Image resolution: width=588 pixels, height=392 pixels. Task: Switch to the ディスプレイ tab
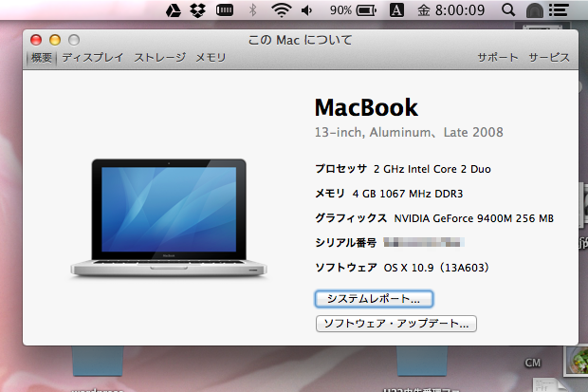coord(92,58)
